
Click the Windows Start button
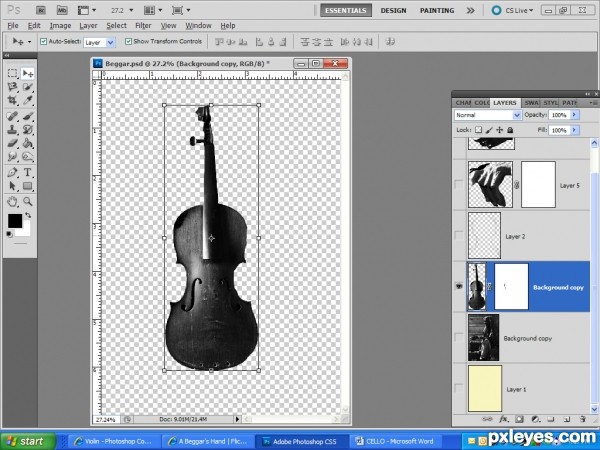28,441
